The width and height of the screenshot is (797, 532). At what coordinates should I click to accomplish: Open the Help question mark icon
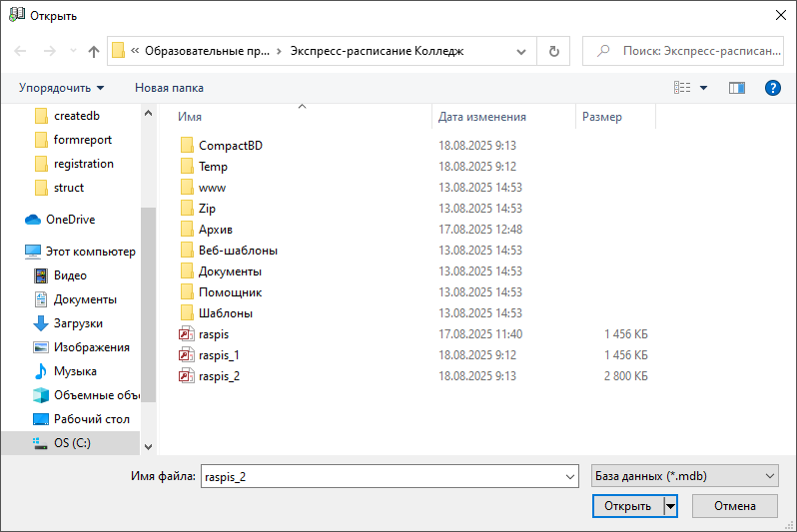pos(772,88)
